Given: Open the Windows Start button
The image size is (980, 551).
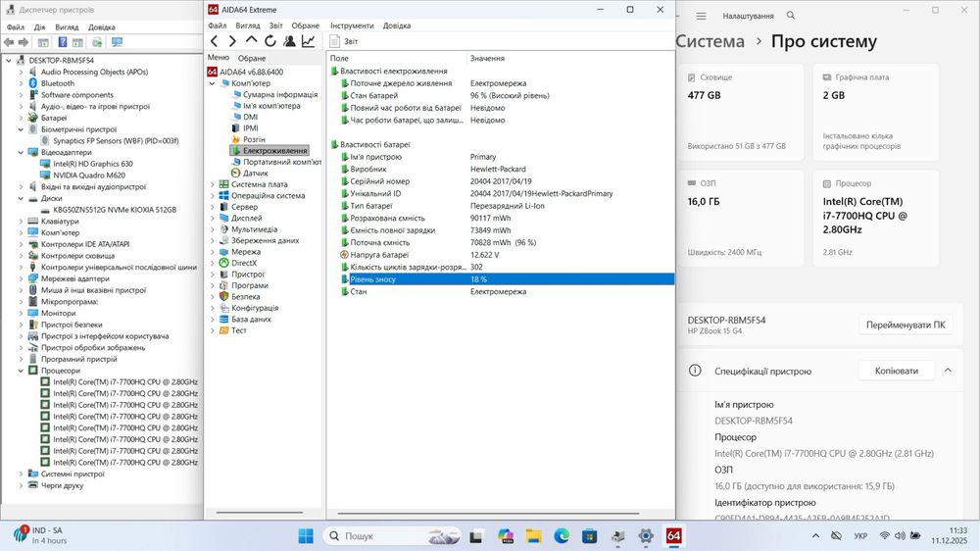Looking at the screenshot, I should [306, 536].
